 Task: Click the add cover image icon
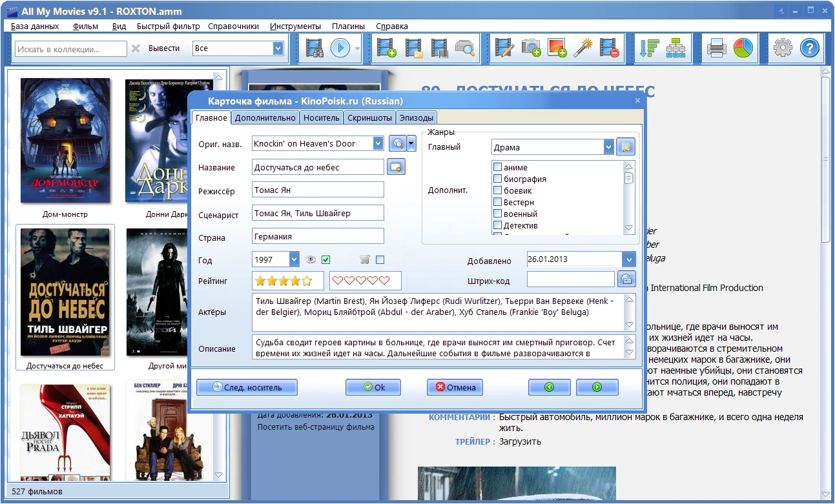tap(557, 48)
